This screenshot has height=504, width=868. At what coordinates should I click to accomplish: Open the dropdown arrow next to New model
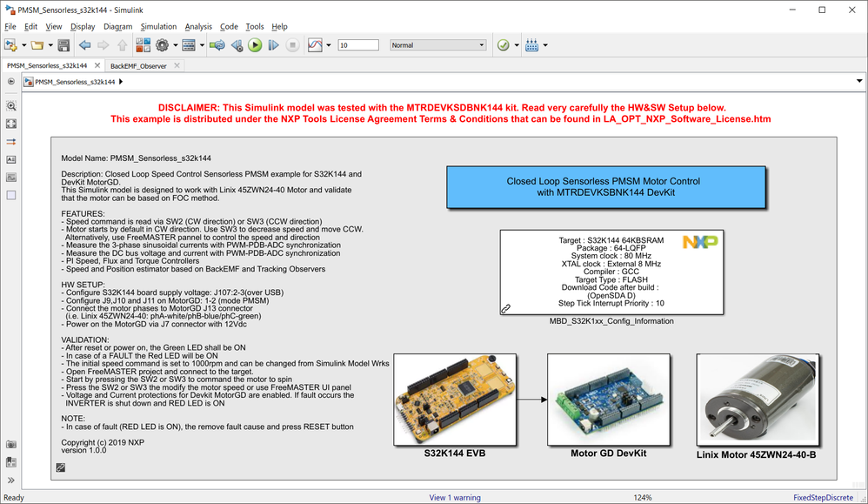[x=23, y=45]
